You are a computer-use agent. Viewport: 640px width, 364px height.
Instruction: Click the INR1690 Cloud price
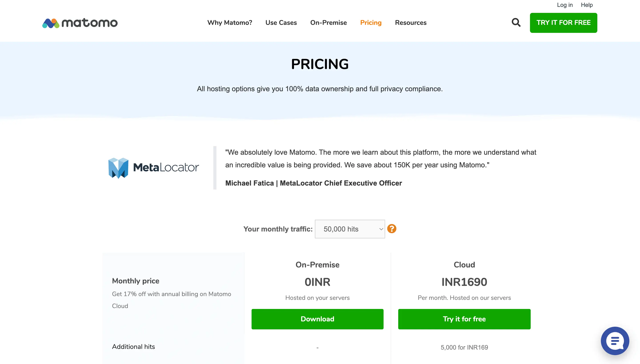[x=464, y=282]
